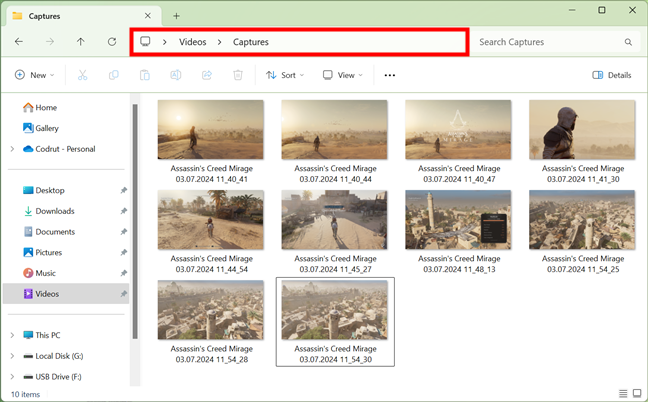Switch to large thumbnails view icon
This screenshot has height=402, width=648.
(x=637, y=393)
